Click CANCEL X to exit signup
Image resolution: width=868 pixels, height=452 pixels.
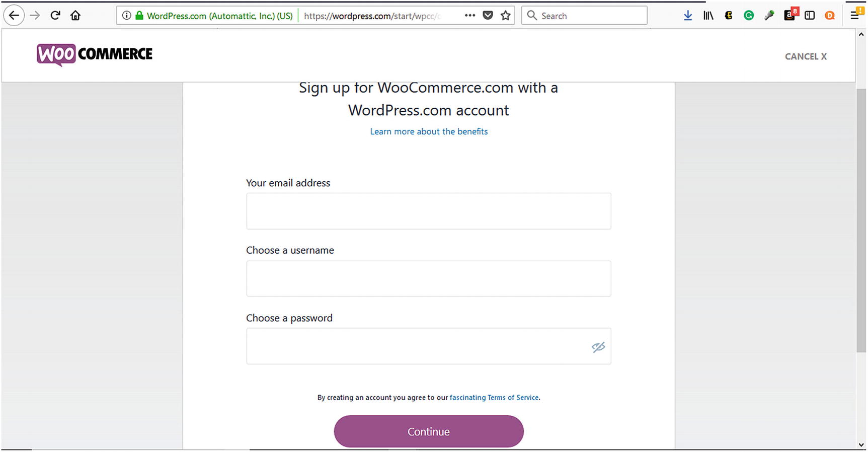(x=806, y=56)
